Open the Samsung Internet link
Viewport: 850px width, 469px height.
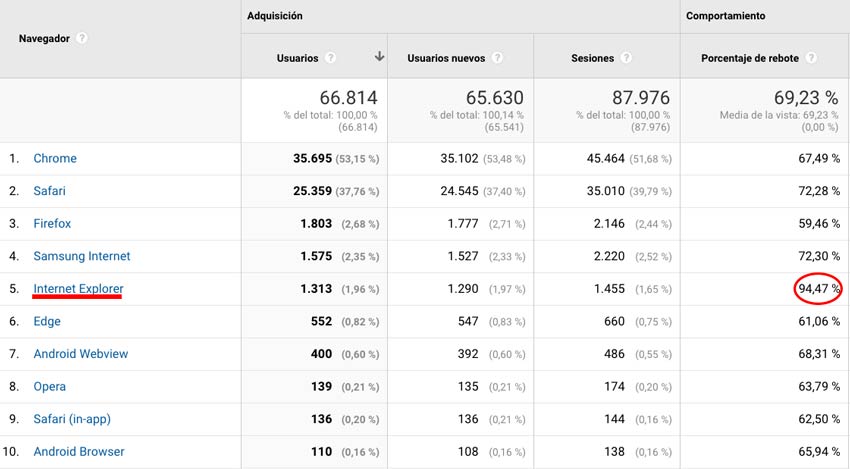pyautogui.click(x=82, y=256)
